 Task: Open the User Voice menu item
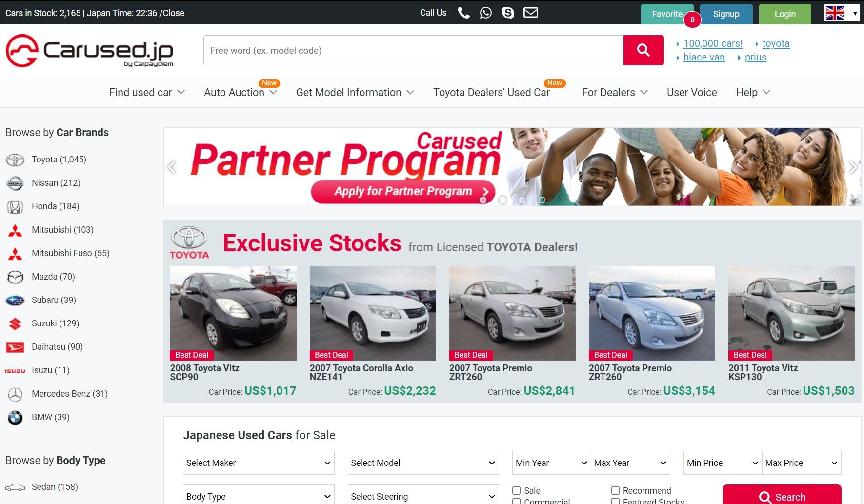click(x=692, y=93)
